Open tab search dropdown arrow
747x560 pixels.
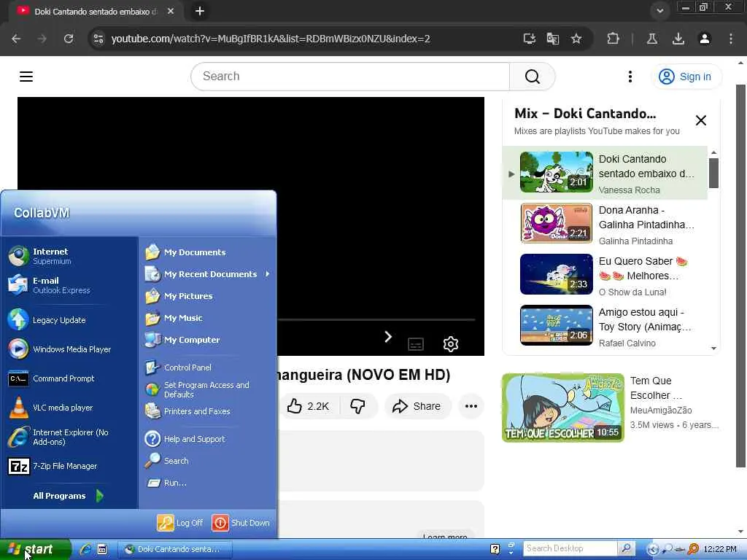(659, 10)
